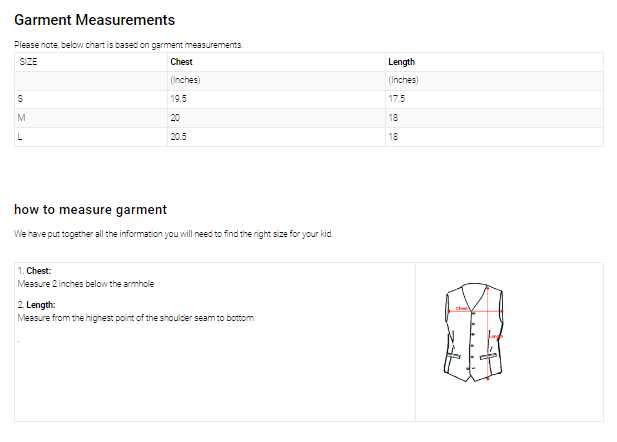This screenshot has width=617, height=442.
Task: Click the size M row label
Action: (x=22, y=118)
